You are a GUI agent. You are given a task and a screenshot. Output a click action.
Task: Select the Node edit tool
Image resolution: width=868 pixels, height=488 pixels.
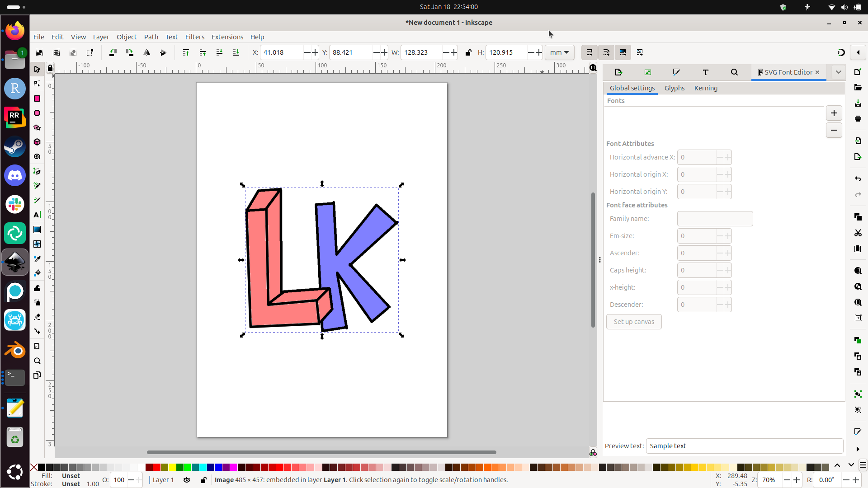(x=37, y=84)
